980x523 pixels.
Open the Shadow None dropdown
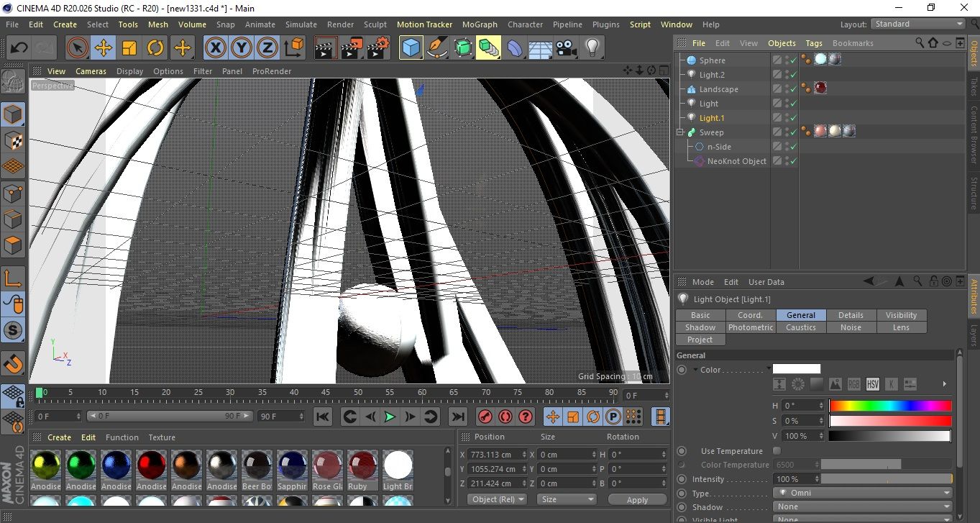[x=863, y=507]
